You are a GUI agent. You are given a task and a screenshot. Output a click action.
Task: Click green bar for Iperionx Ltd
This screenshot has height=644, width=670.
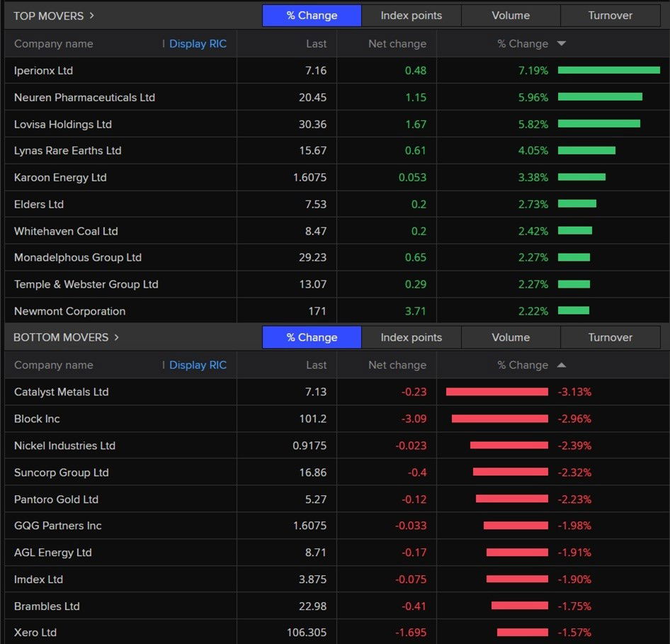tap(608, 70)
